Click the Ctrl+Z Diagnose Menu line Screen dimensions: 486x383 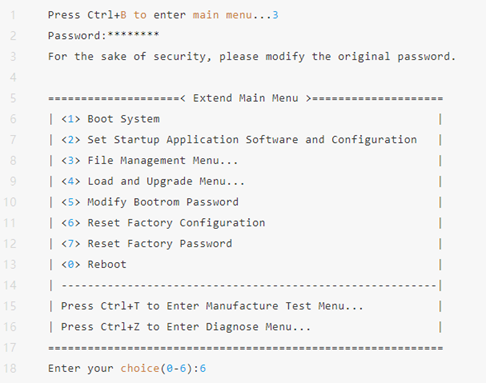(x=186, y=327)
